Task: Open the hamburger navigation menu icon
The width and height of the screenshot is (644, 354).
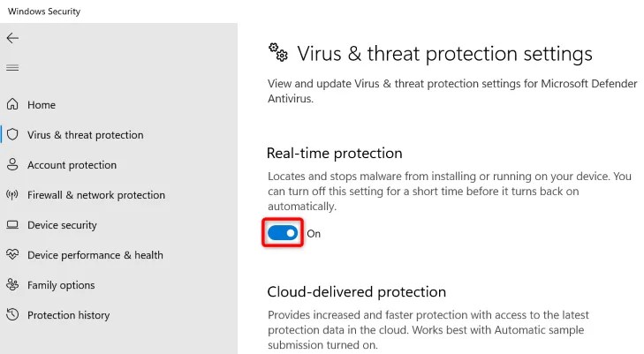Action: pos(12,68)
